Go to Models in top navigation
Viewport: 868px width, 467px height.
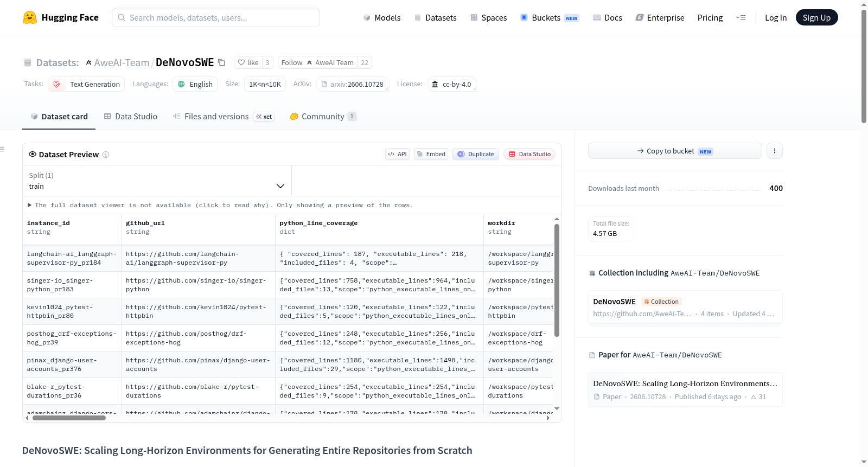(x=382, y=17)
